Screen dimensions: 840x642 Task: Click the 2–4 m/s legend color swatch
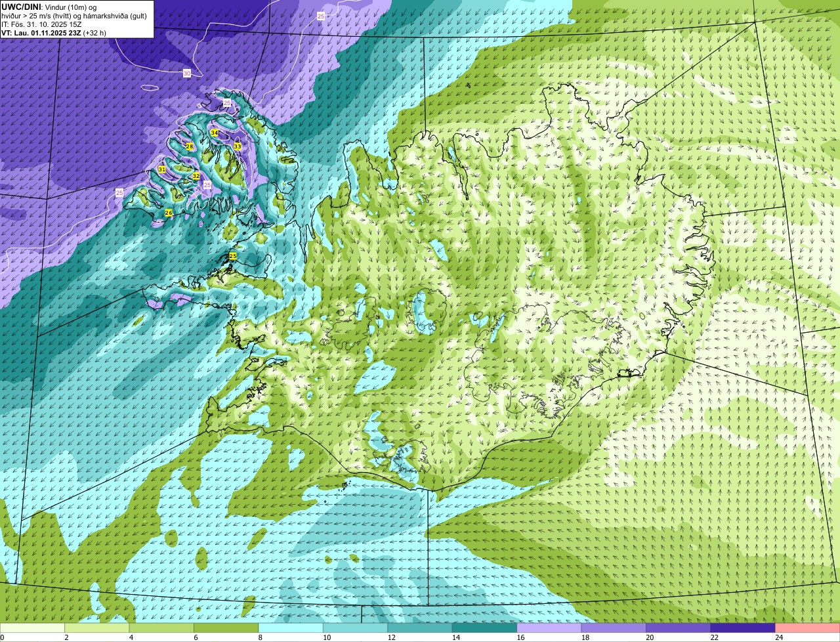[96, 628]
